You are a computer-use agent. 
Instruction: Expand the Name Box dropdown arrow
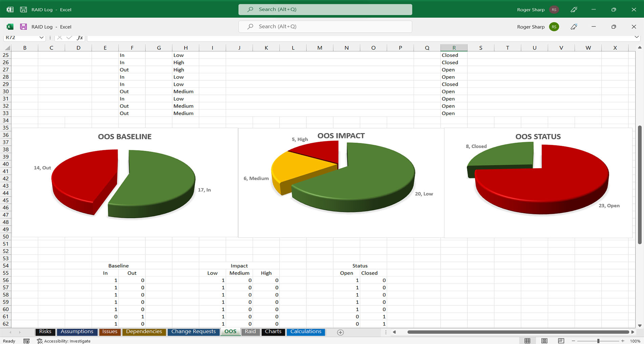tap(41, 38)
